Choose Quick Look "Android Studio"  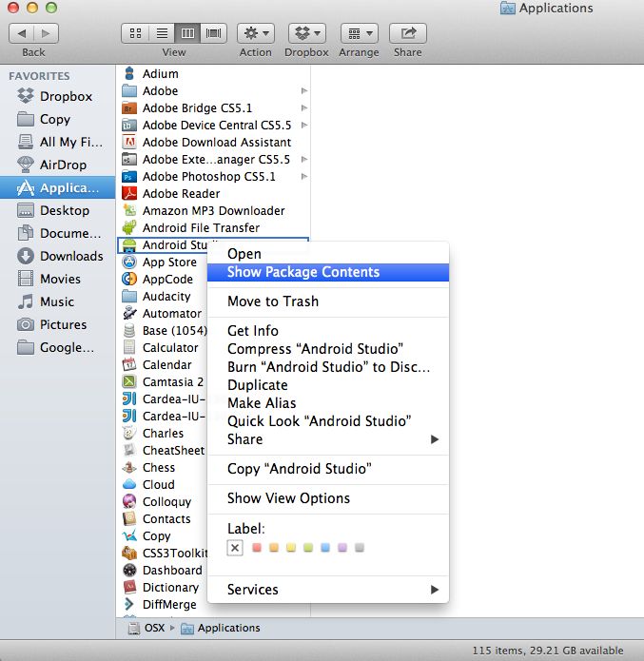pyautogui.click(x=328, y=421)
